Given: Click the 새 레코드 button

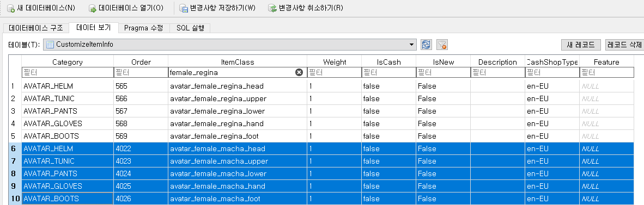Looking at the screenshot, I should pyautogui.click(x=581, y=45).
